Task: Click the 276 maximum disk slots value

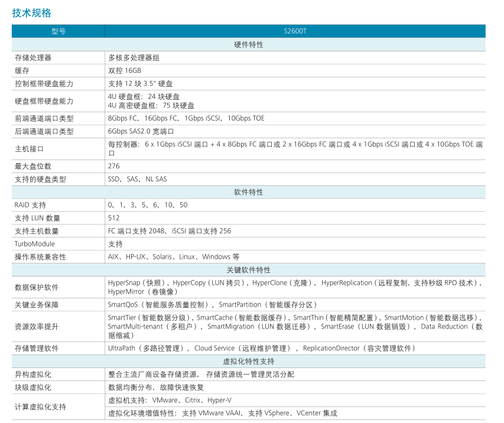Action: click(x=114, y=166)
